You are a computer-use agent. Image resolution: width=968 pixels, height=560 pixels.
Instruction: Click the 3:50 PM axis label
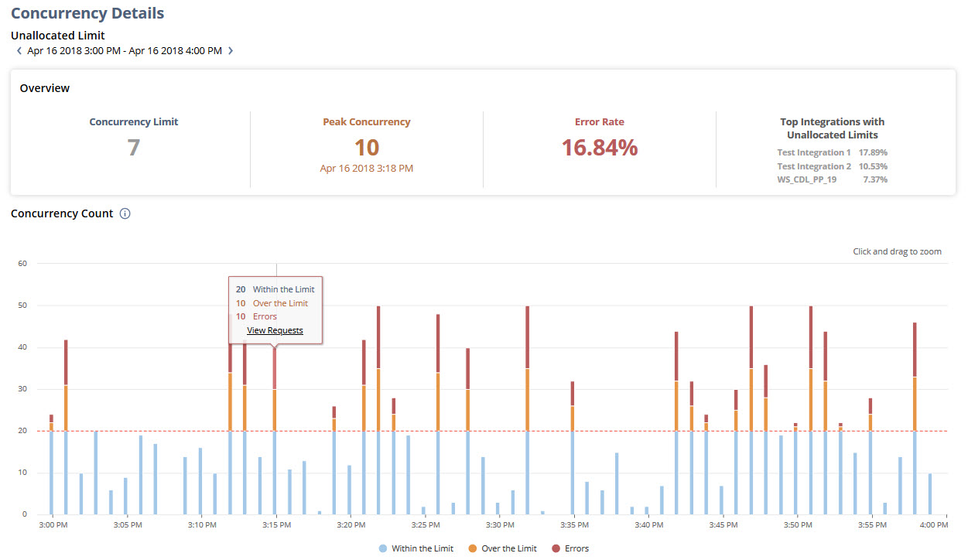point(797,525)
